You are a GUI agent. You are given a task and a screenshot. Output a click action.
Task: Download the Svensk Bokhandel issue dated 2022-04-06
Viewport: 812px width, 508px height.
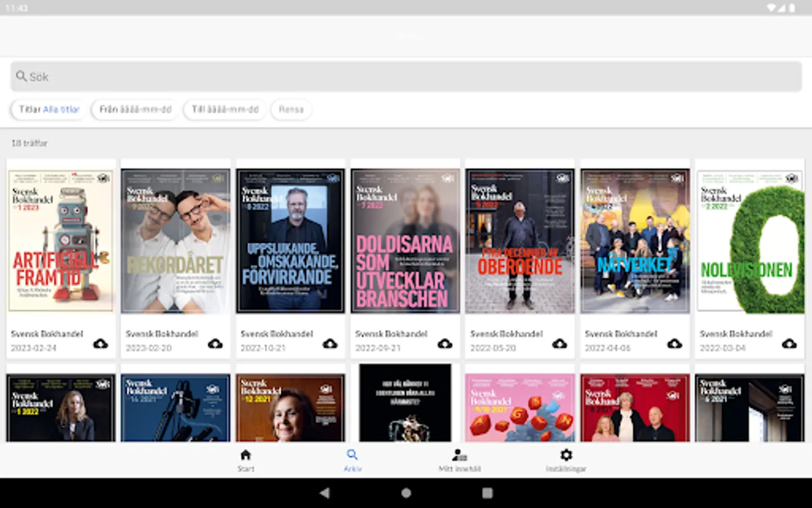coord(674,344)
